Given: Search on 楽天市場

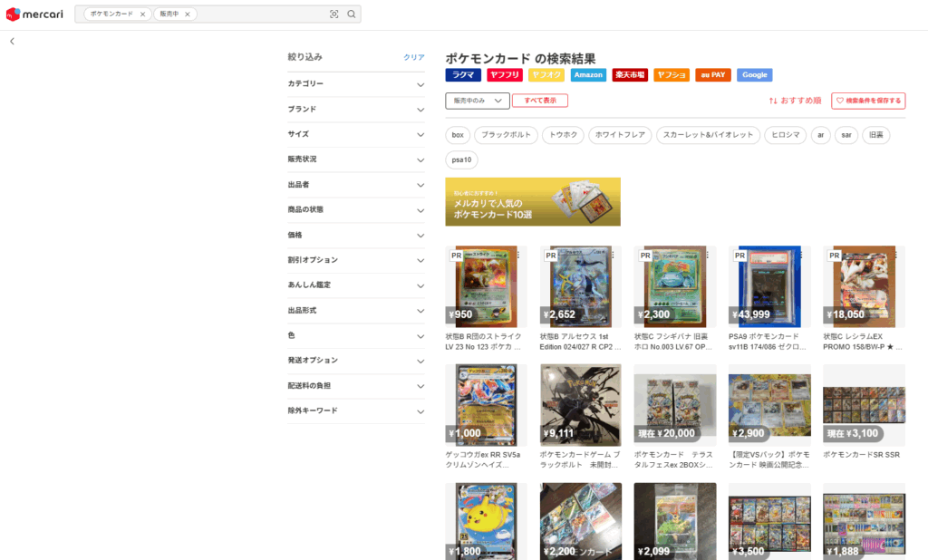Looking at the screenshot, I should [630, 75].
